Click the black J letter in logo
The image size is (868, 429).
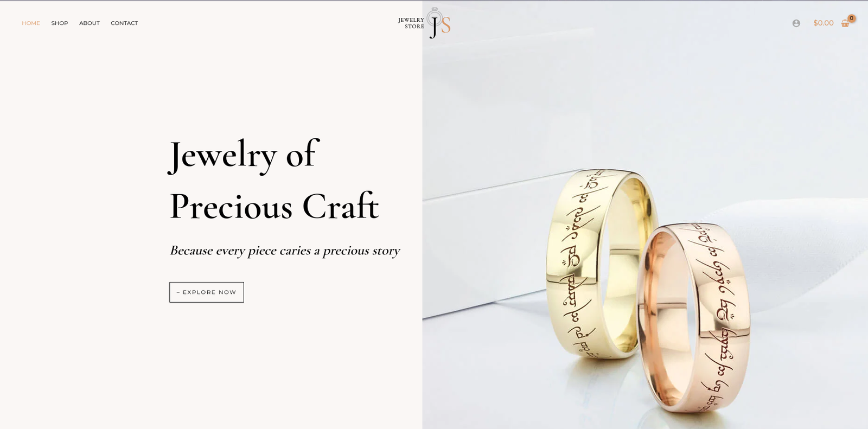[x=434, y=27]
